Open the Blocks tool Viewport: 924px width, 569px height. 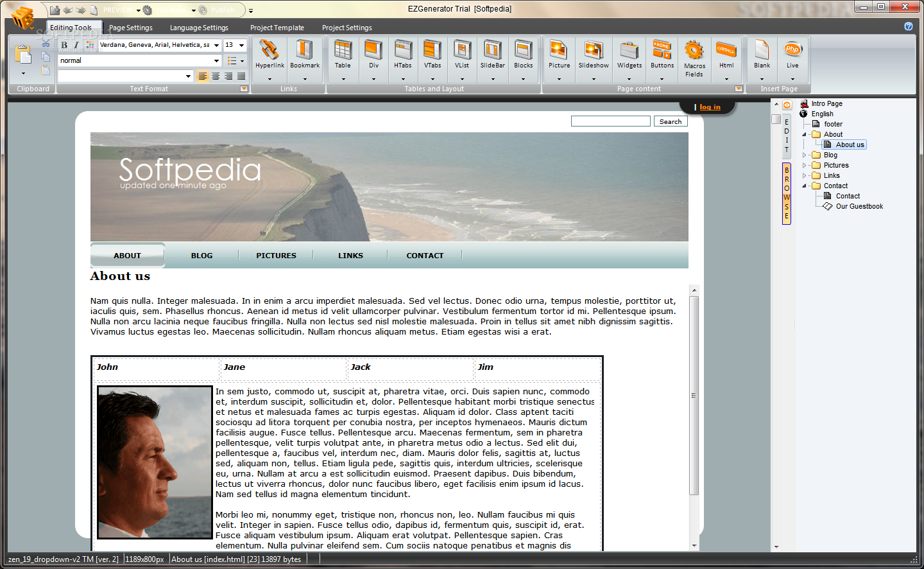[524, 60]
